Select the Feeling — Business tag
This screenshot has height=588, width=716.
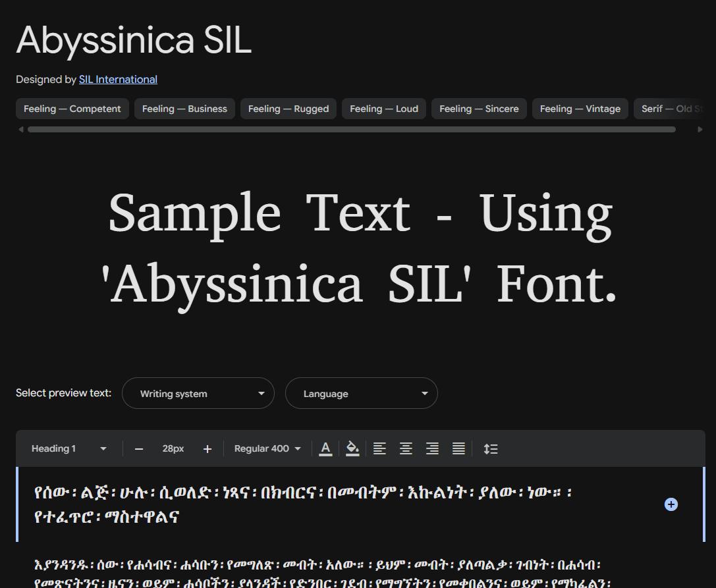click(184, 109)
